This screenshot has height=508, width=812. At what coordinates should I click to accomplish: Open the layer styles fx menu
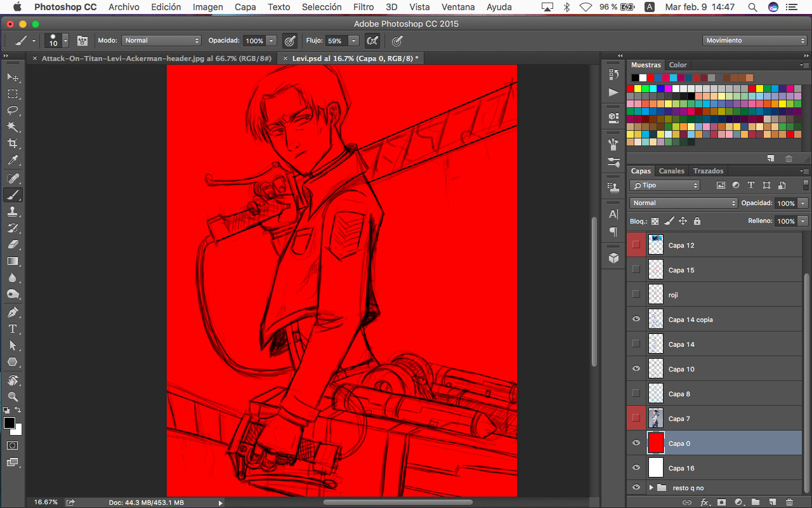pos(704,502)
